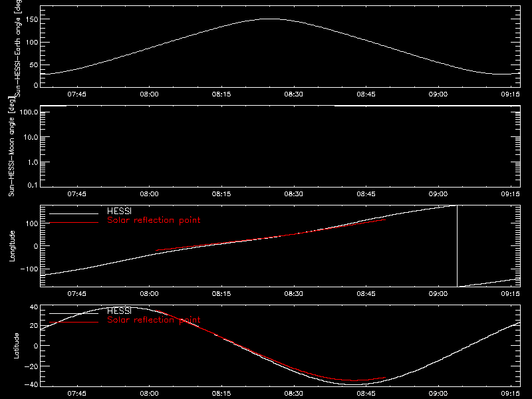The height and width of the screenshot is (399, 532).
Task: Click the Latitude axis label
Action: click(16, 346)
